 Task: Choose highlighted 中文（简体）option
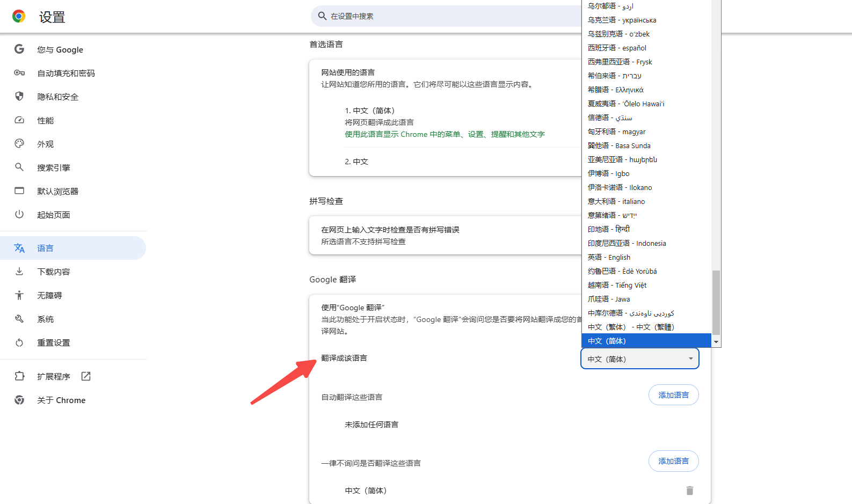(646, 341)
